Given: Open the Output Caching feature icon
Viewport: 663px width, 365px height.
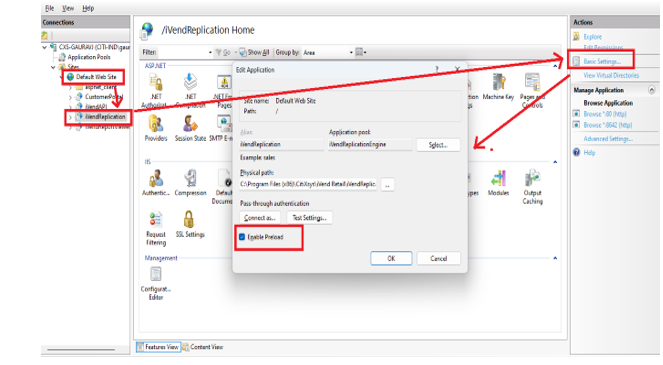Looking at the screenshot, I should point(532,178).
